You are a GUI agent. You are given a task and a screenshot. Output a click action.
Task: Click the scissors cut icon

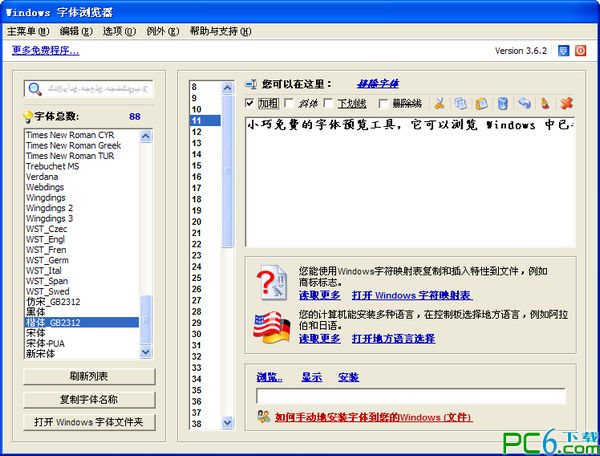click(439, 103)
